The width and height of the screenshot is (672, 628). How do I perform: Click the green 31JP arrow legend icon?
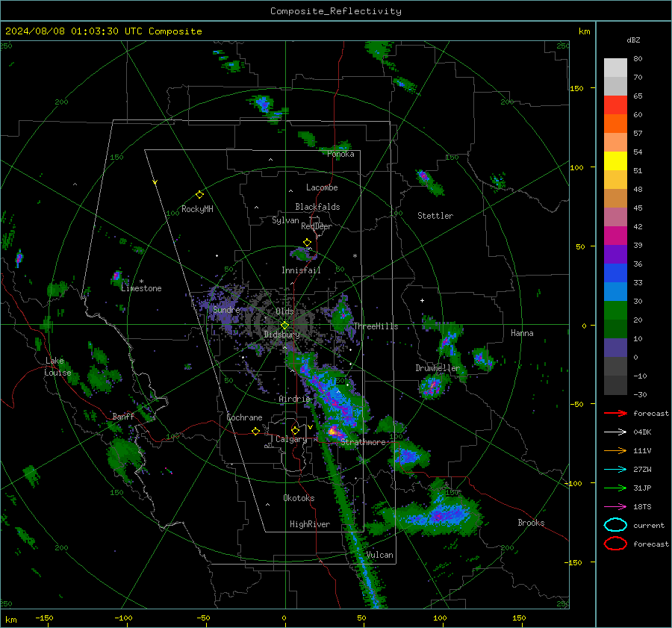pyautogui.click(x=615, y=488)
